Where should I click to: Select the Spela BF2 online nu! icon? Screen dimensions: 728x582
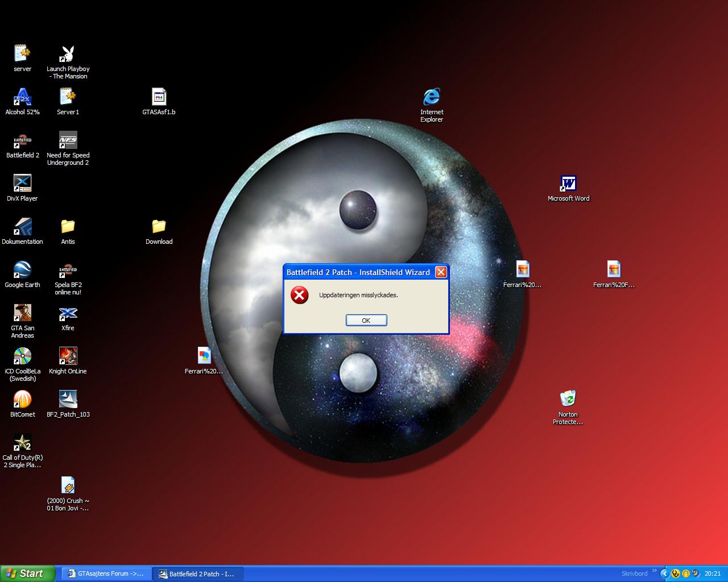point(68,277)
